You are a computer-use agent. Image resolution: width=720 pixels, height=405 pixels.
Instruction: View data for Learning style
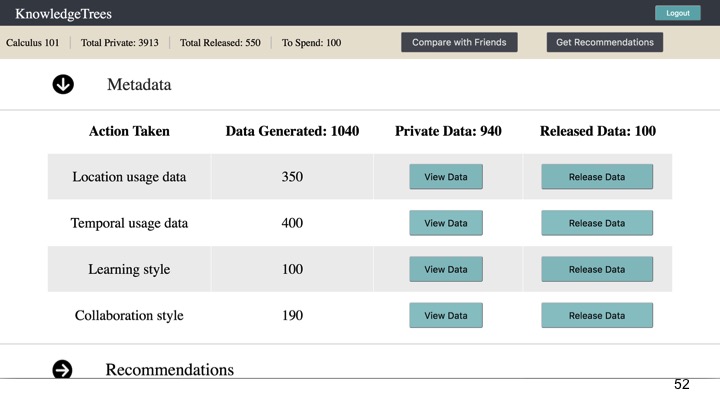point(446,270)
